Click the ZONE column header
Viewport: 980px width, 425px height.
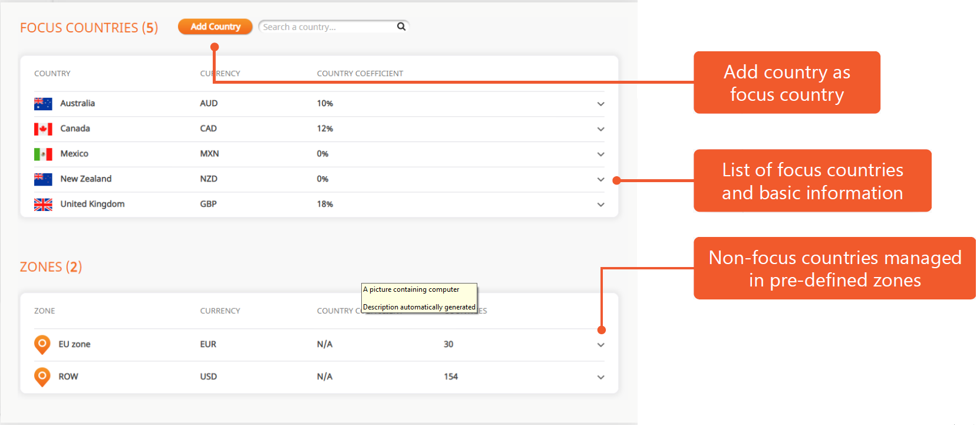coord(44,311)
